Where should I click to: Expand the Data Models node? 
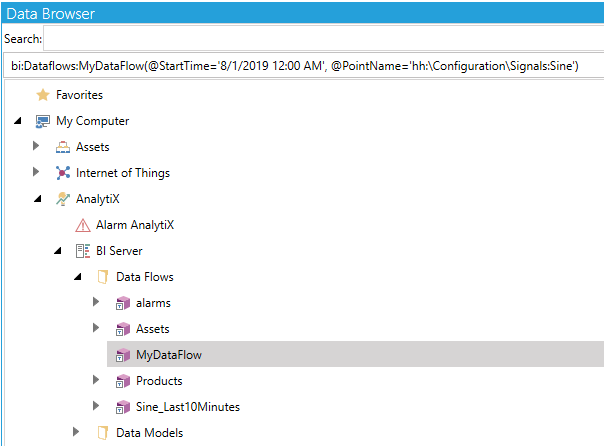[x=78, y=433]
